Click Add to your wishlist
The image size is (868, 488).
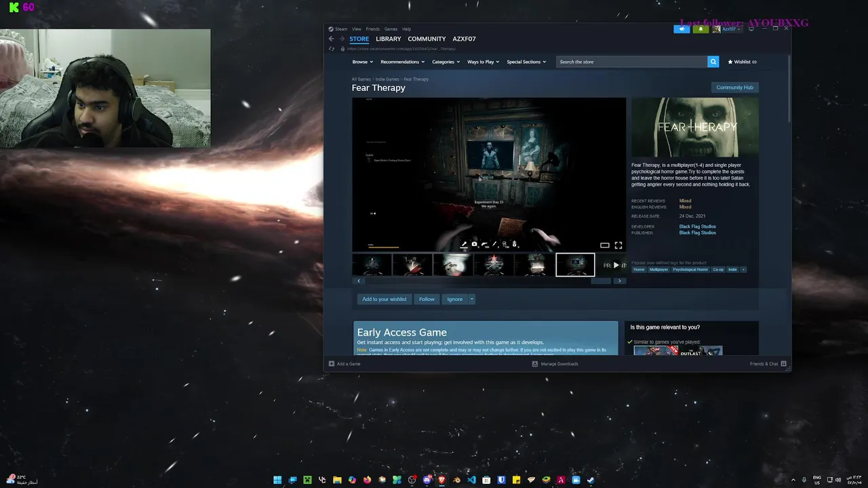pyautogui.click(x=384, y=299)
